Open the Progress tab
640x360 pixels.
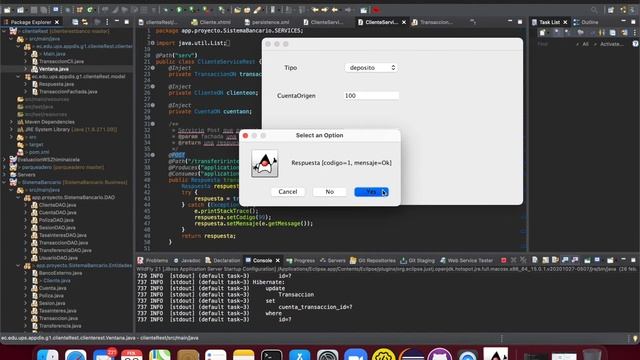click(301, 260)
